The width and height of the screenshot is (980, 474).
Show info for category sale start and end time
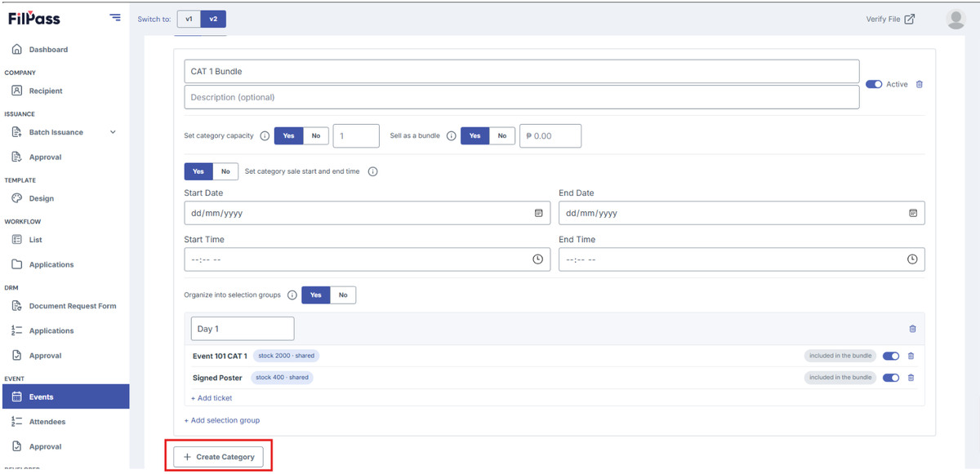pyautogui.click(x=372, y=171)
